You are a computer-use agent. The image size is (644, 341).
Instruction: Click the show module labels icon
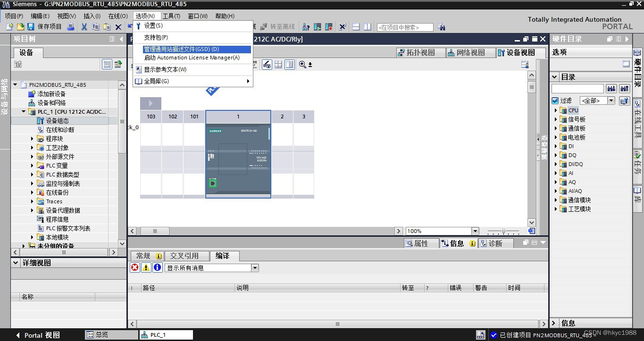(267, 65)
